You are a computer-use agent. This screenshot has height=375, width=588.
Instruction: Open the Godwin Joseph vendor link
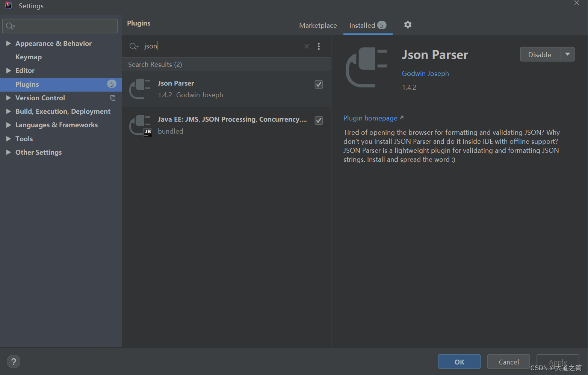425,74
